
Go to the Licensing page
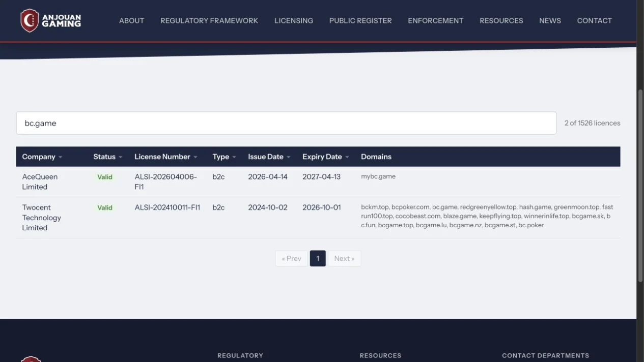coord(294,21)
